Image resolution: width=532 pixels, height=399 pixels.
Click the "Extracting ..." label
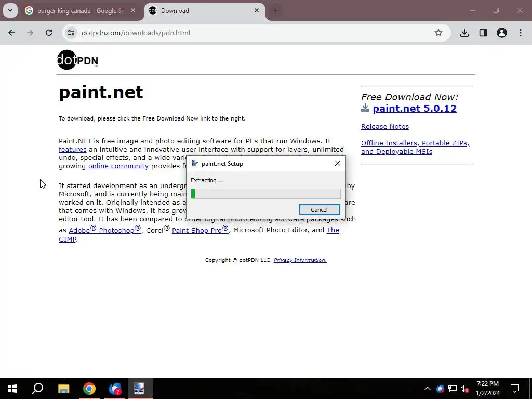pos(207,180)
